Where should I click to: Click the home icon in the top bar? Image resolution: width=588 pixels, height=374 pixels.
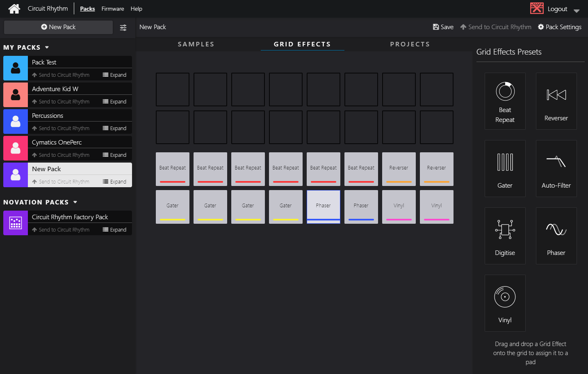(x=14, y=8)
